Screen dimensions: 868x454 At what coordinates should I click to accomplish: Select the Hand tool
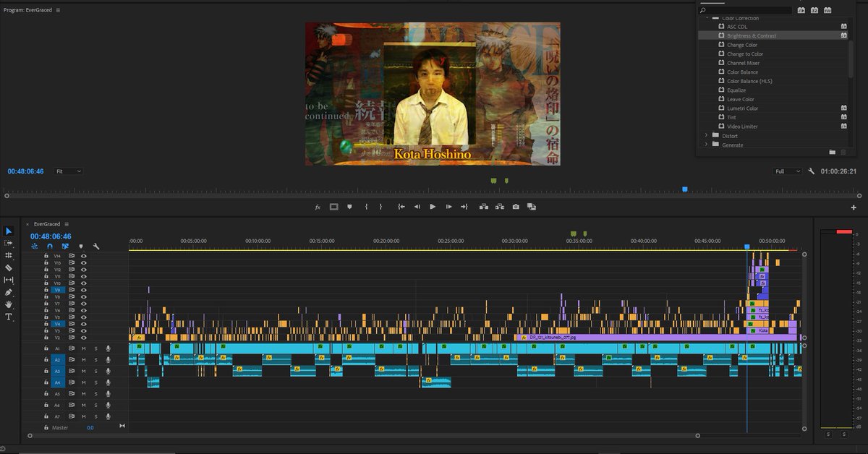[x=9, y=304]
